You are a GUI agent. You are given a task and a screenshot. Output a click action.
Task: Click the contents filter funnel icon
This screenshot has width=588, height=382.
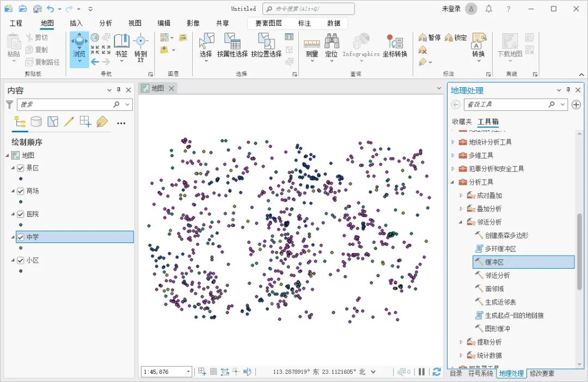pos(10,105)
